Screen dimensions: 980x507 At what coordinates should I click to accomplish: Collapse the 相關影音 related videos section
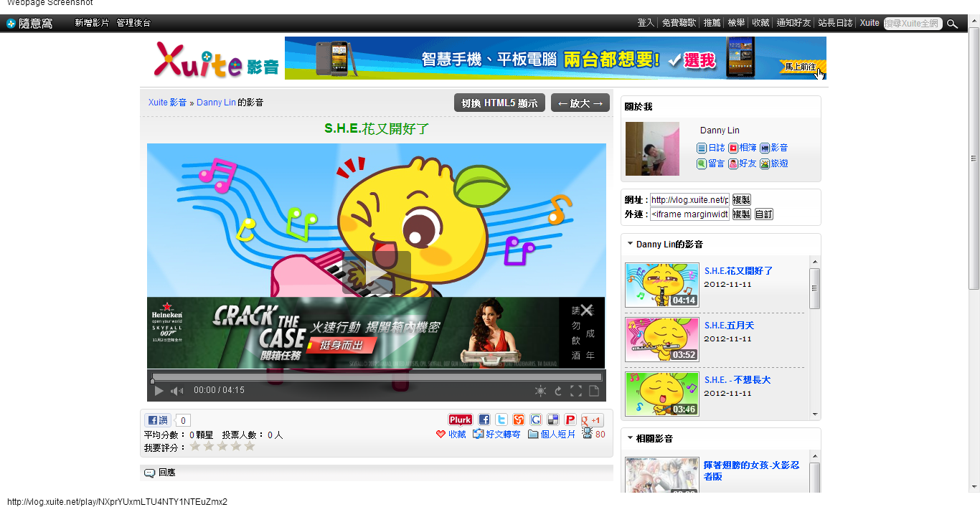[x=630, y=437]
